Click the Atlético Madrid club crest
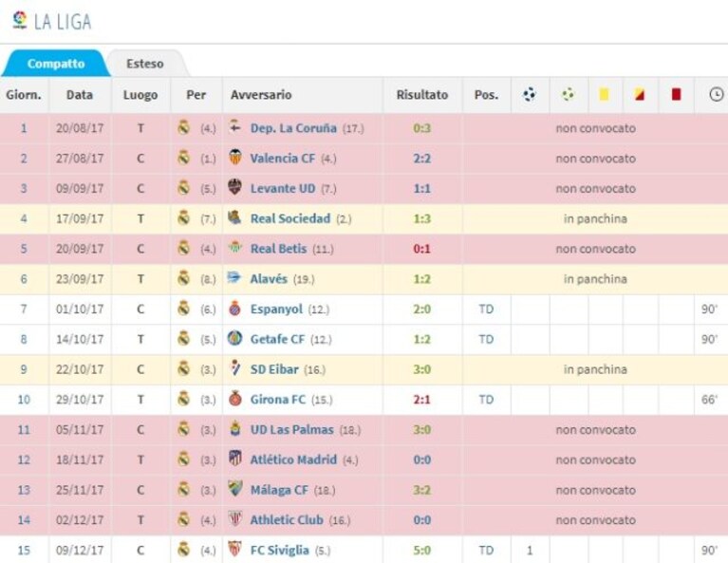The height and width of the screenshot is (563, 728). coord(235,459)
